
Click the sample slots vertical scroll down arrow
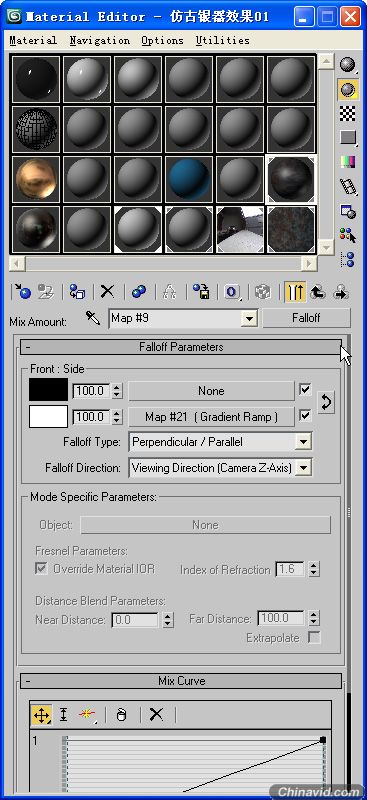coord(325,248)
